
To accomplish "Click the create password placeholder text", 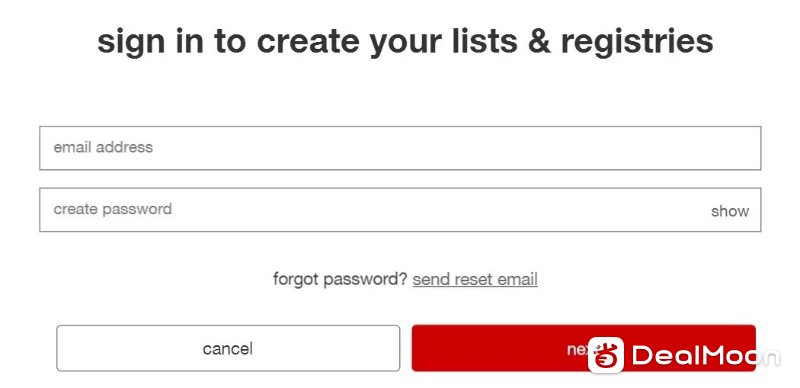I will tap(112, 209).
